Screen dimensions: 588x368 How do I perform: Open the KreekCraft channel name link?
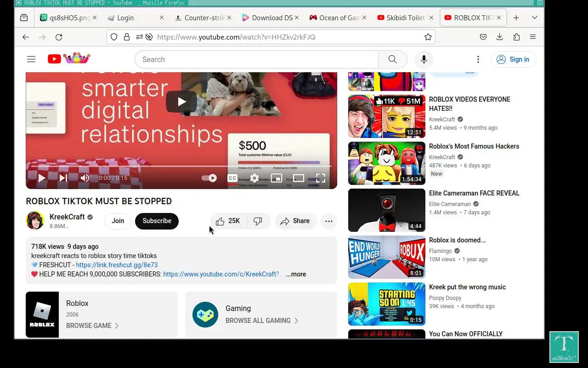tap(67, 217)
